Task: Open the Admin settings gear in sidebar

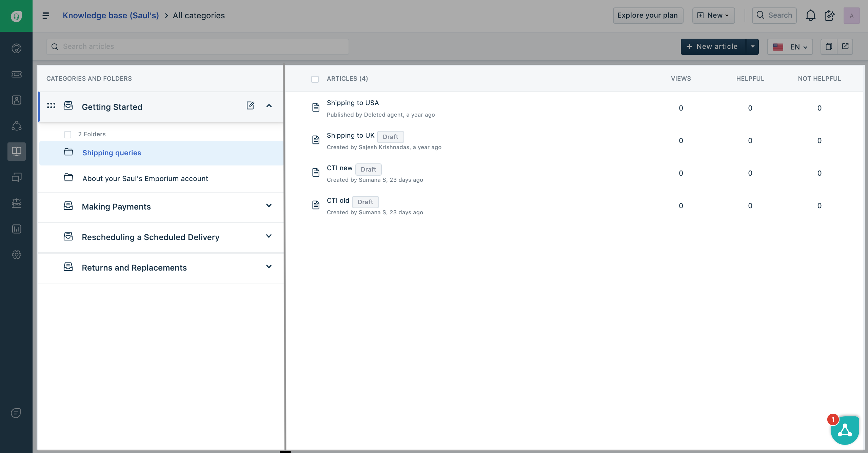Action: [16, 255]
